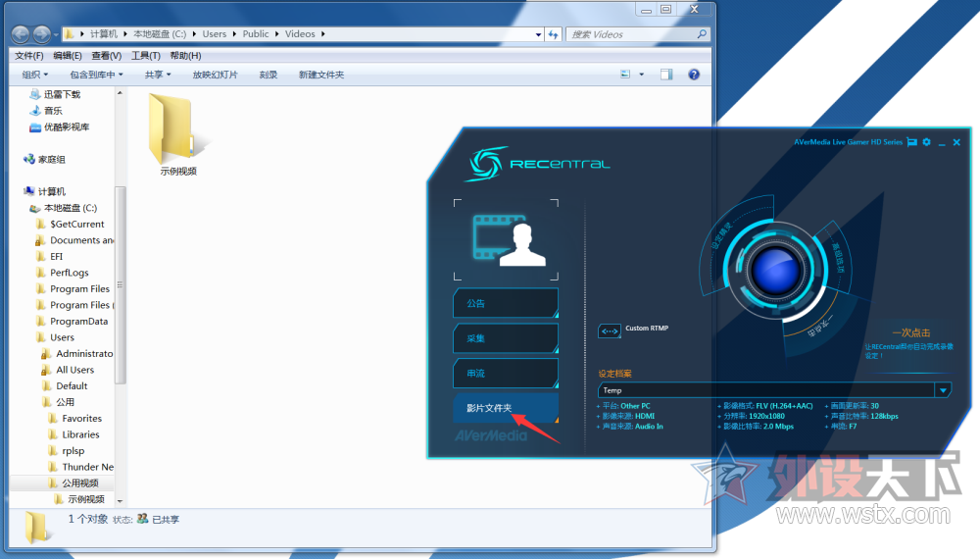Image resolution: width=980 pixels, height=559 pixels.
Task: Open the 共享 dropdown in toolbar
Action: coord(158,75)
